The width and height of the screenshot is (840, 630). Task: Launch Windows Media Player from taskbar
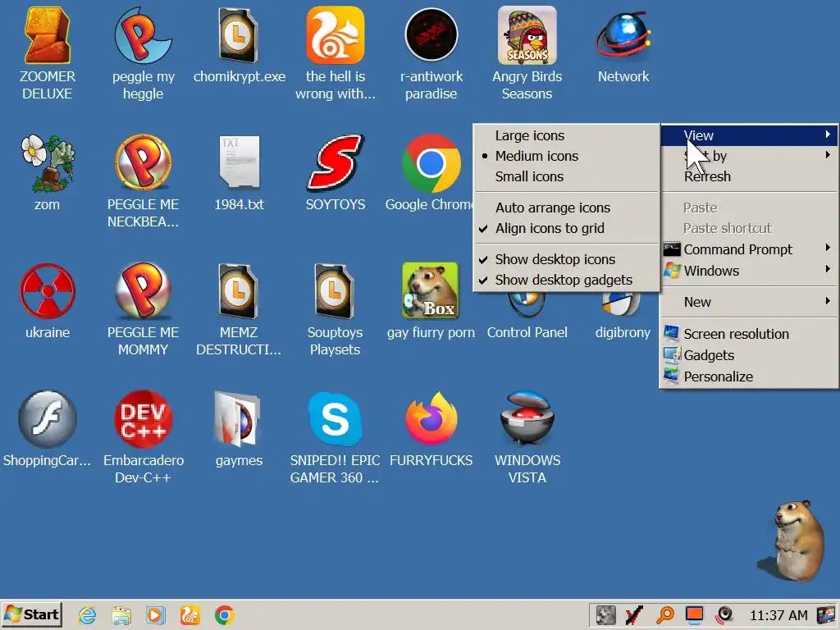pos(155,615)
